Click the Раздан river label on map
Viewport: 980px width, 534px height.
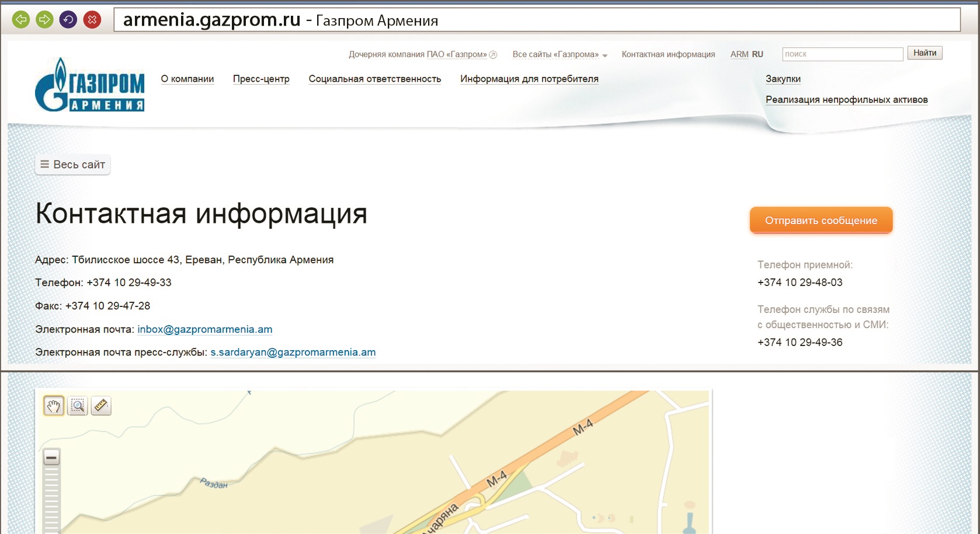coord(214,483)
